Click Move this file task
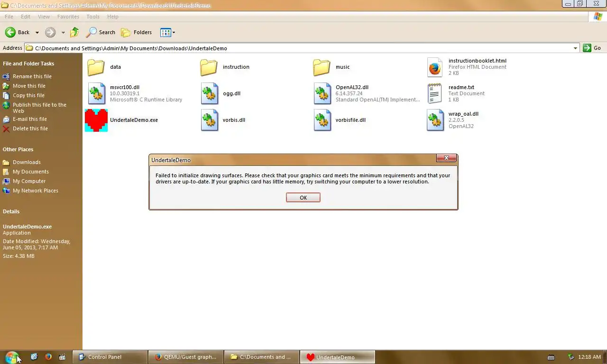Screen dimensions: 607x364 tap(29, 86)
